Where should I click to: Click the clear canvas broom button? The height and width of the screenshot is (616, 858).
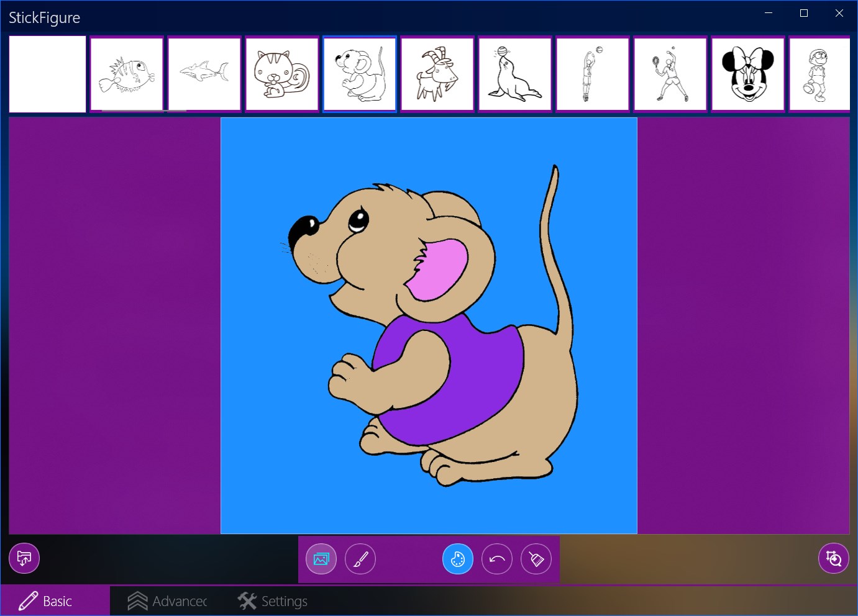pos(536,559)
